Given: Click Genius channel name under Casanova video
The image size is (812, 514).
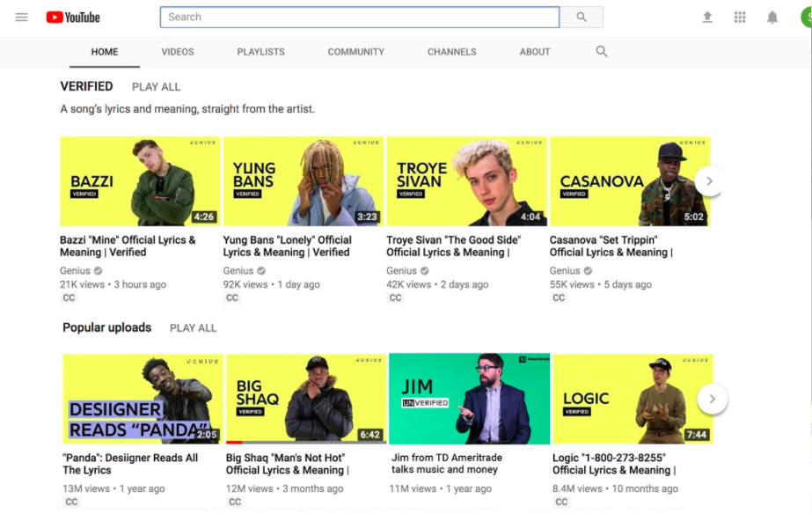Looking at the screenshot, I should (565, 270).
